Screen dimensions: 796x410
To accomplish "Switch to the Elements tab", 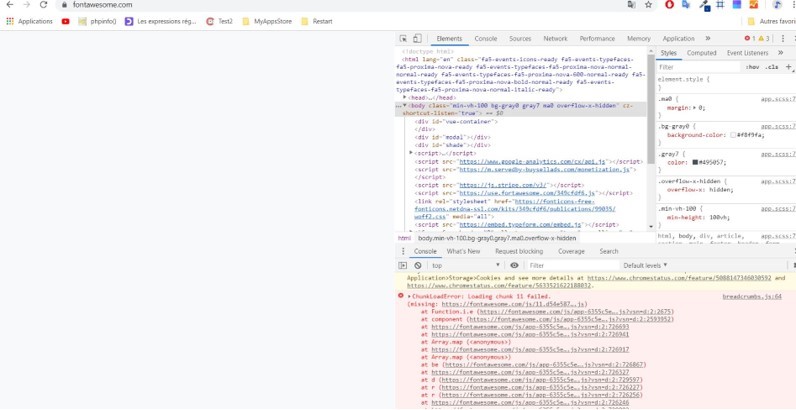I will coord(449,39).
